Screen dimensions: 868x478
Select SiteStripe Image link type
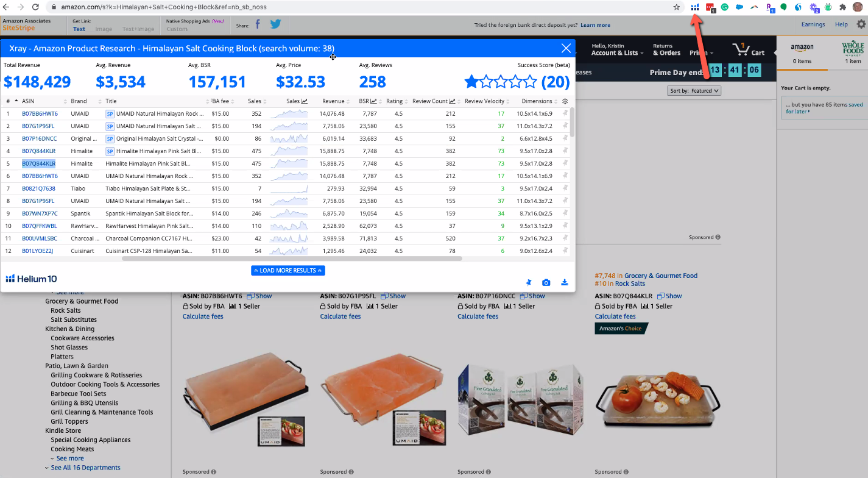104,29
